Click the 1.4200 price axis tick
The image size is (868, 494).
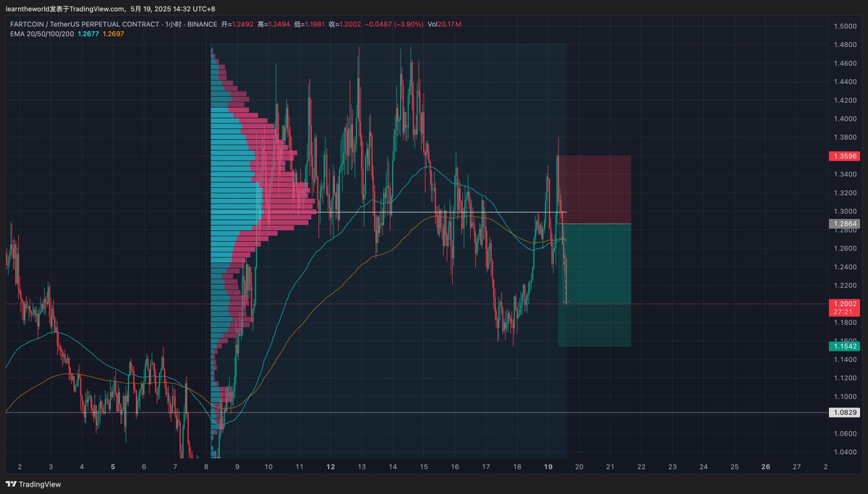point(845,101)
